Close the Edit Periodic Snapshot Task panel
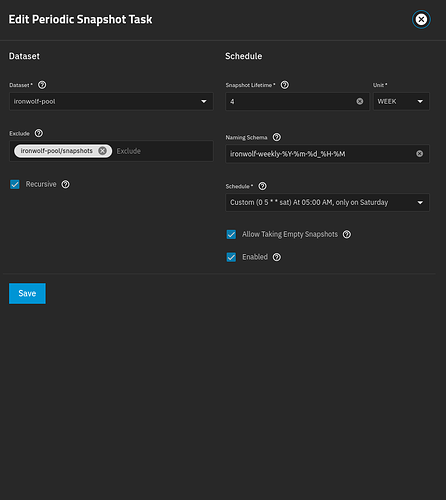 pos(421,19)
